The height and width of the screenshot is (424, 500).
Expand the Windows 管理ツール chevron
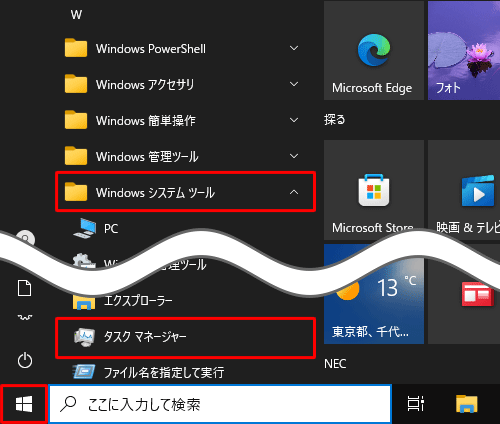294,156
